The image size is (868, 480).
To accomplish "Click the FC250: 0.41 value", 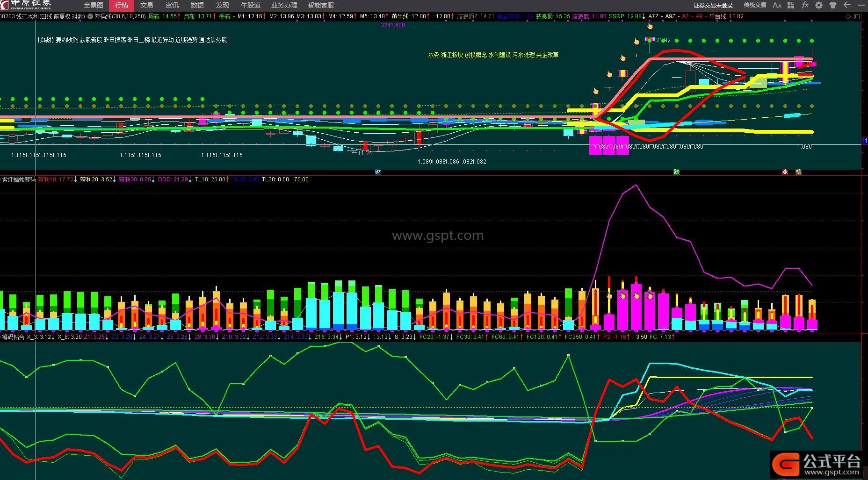I will coord(582,337).
